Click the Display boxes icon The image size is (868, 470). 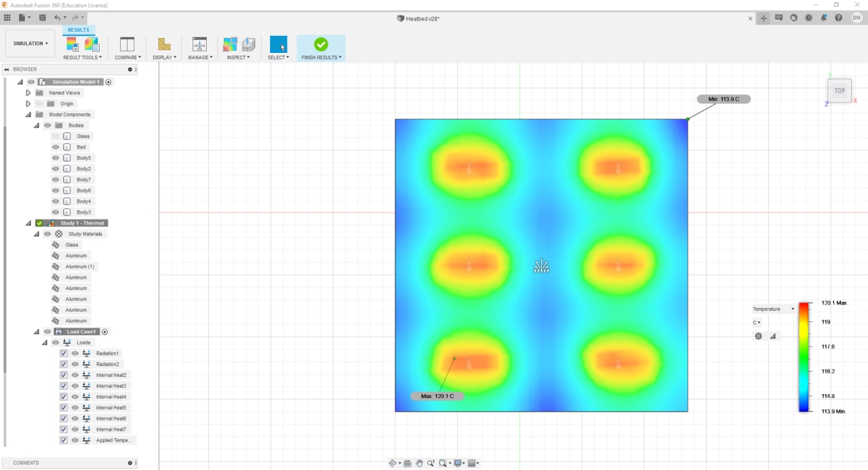164,44
